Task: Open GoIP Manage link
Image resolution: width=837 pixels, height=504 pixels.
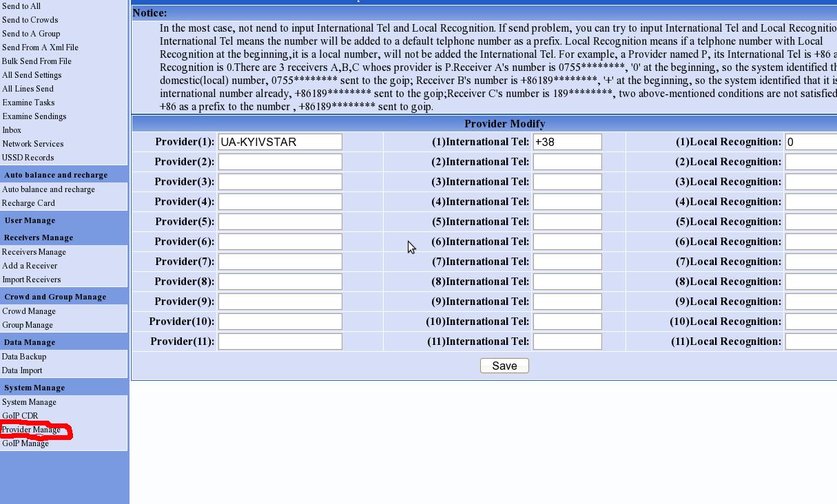Action: [25, 443]
